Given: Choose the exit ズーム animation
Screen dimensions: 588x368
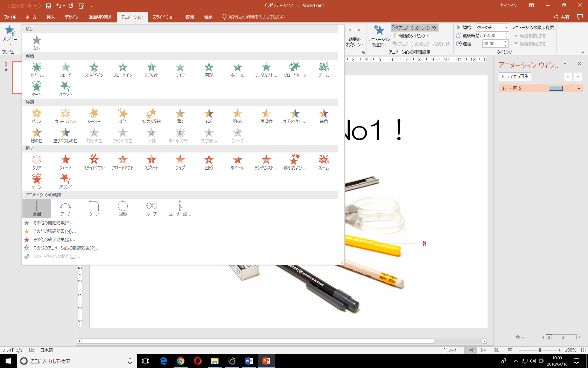Looking at the screenshot, I should click(323, 162).
